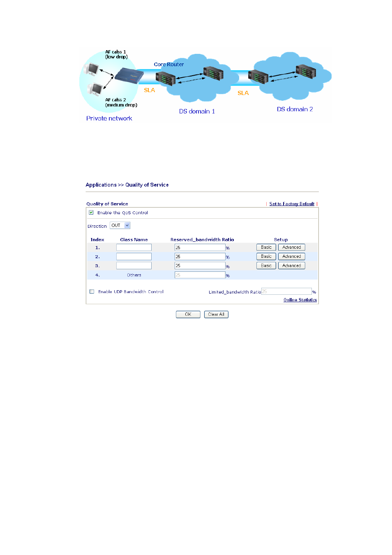Click the Clear All button
Viewport: 392px width, 555px height.
pyautogui.click(x=216, y=314)
